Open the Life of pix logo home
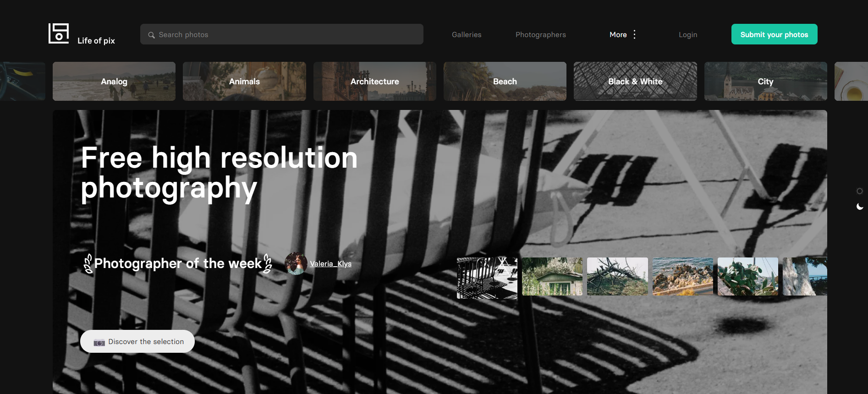The width and height of the screenshot is (868, 394). [82, 34]
